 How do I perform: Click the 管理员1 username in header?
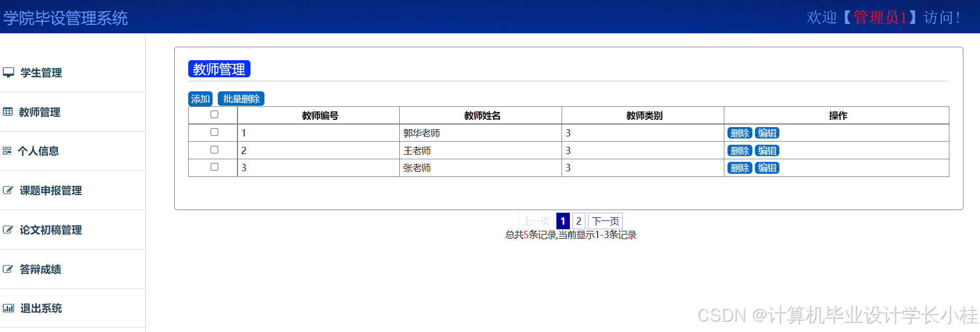point(880,18)
